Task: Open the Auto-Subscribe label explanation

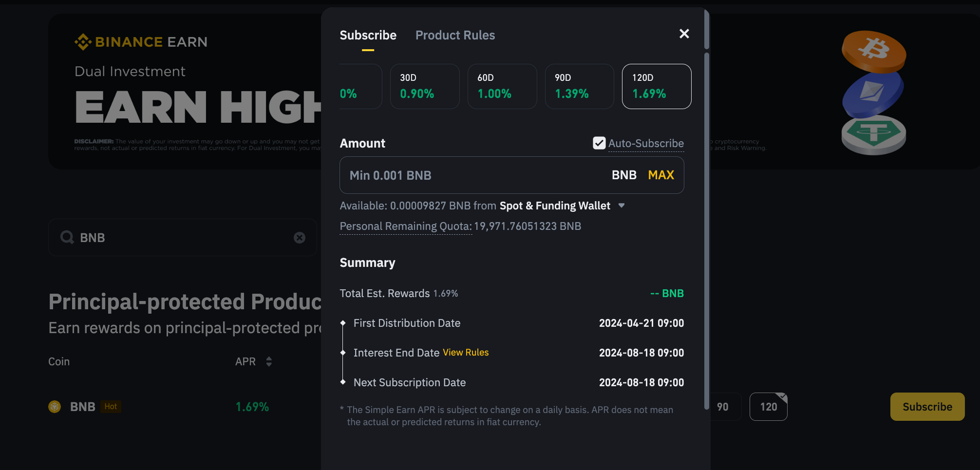Action: [x=646, y=143]
